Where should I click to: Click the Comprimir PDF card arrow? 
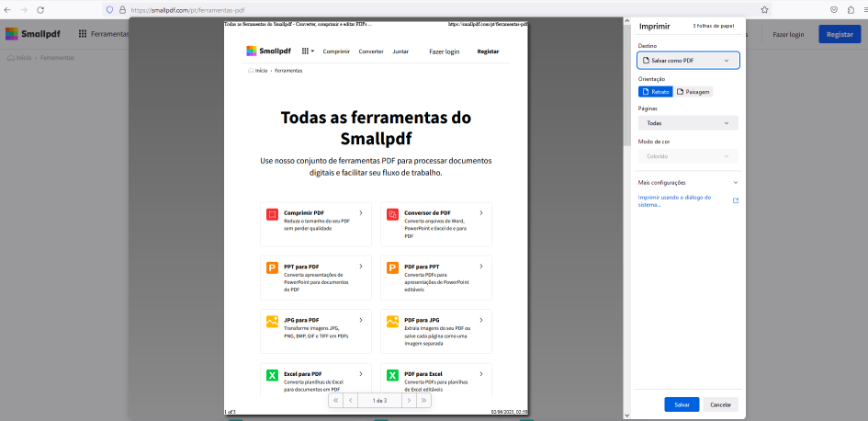361,212
